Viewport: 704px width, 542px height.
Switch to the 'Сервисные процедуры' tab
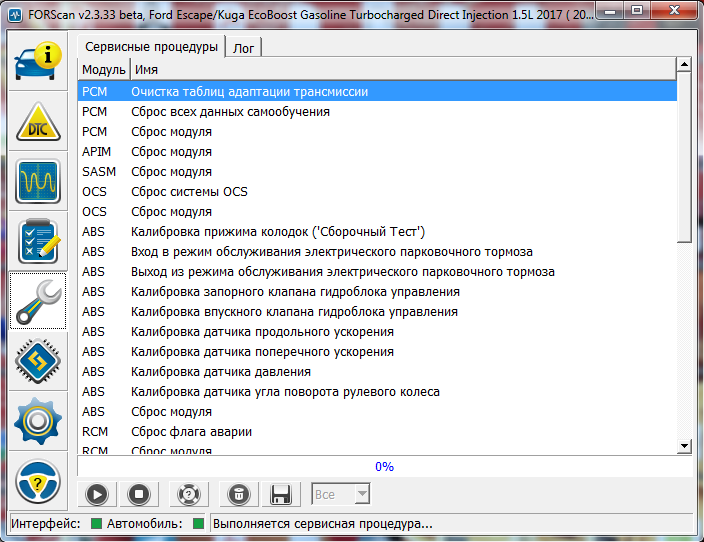151,47
